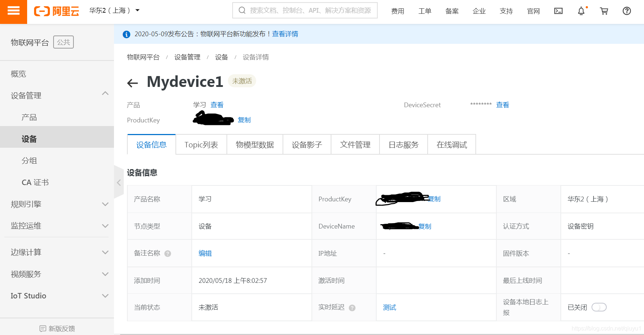This screenshot has height=335, width=644.
Task: Click the 查看详情 announcement link
Action: [x=285, y=34]
